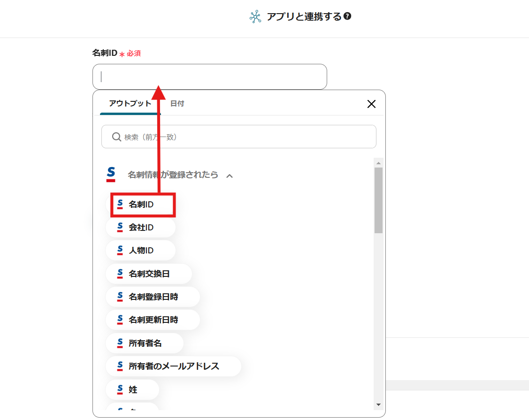Click the 名刺情報が登録されたら header text

[173, 175]
